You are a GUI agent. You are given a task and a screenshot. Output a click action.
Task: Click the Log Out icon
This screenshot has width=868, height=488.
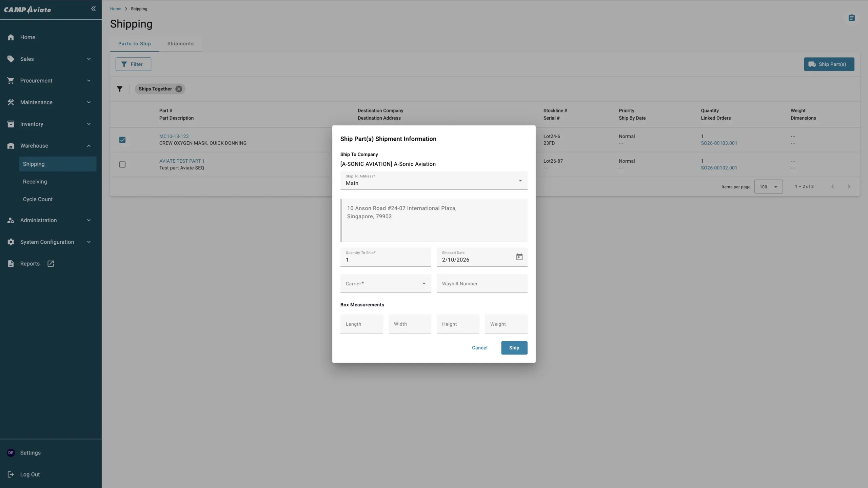[11, 474]
